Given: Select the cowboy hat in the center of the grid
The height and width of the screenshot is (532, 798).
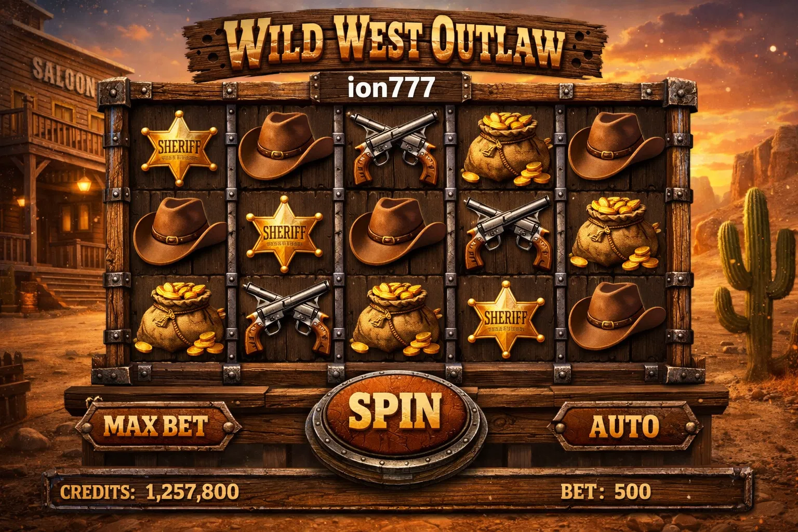Looking at the screenshot, I should (x=396, y=231).
